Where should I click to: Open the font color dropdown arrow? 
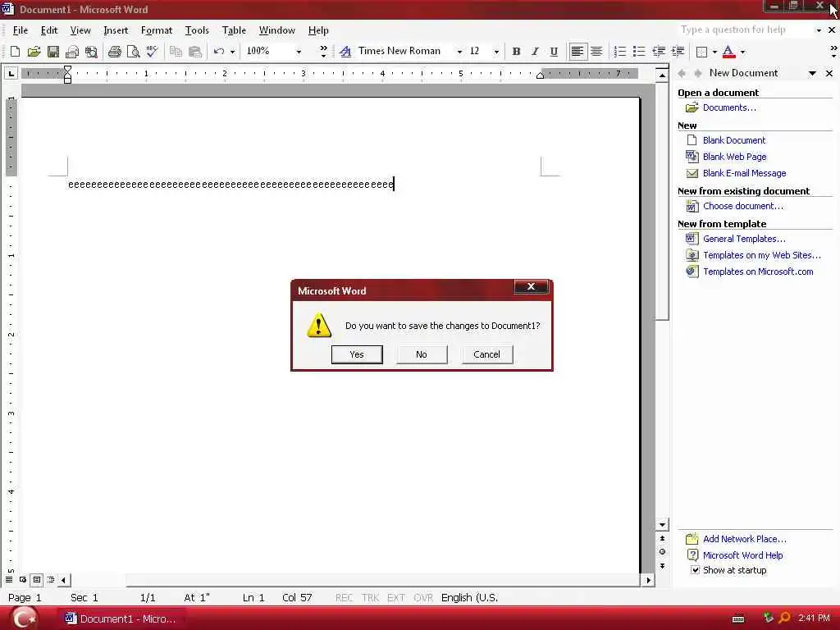click(742, 52)
